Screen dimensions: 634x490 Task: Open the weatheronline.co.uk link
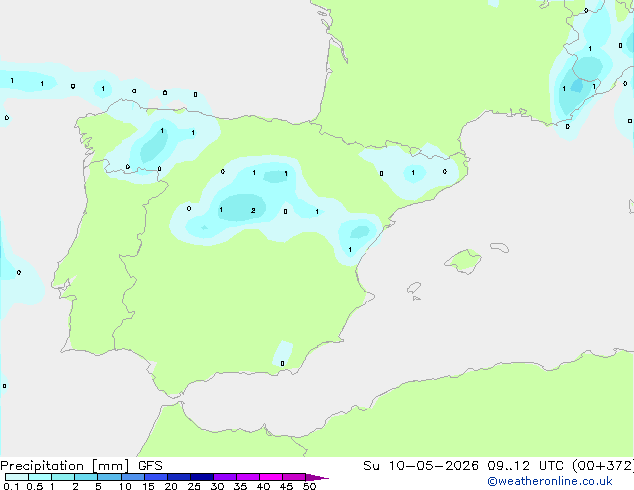click(x=550, y=481)
